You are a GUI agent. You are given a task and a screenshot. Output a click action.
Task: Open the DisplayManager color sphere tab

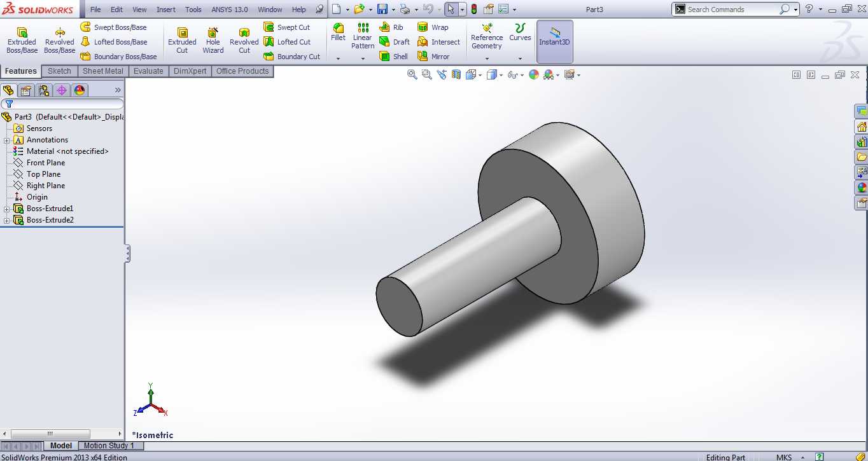coord(80,90)
